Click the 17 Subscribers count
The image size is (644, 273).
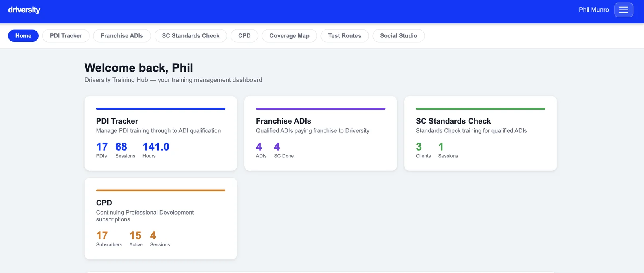point(102,236)
